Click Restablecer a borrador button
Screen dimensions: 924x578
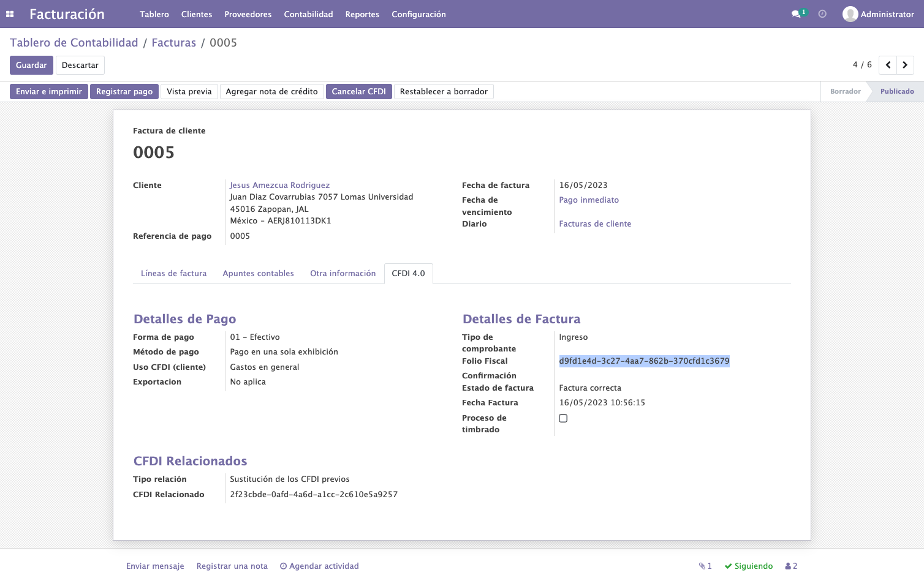[444, 91]
